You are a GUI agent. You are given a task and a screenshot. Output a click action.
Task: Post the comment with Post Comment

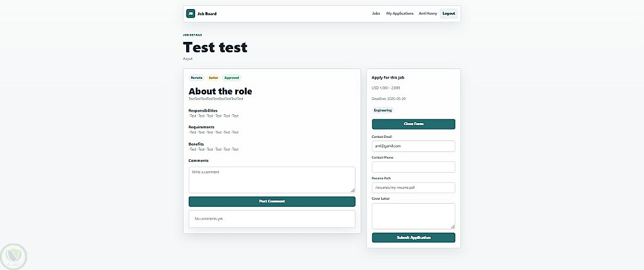pos(272,201)
